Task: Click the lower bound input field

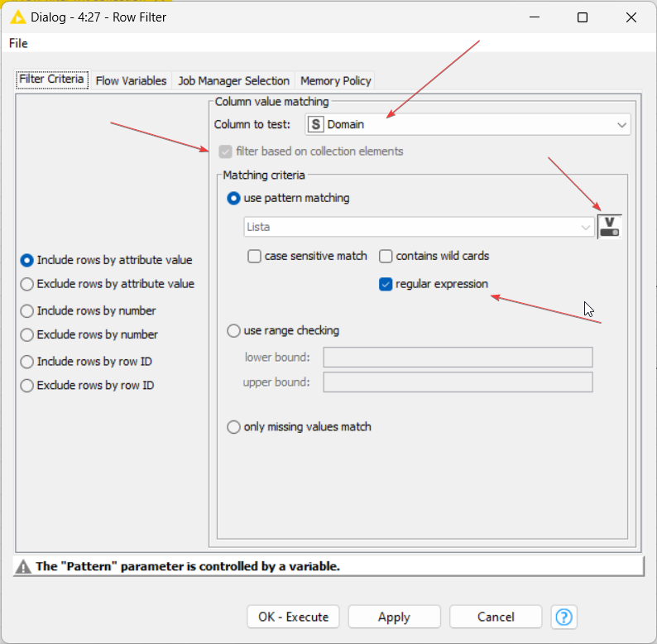Action: click(458, 358)
